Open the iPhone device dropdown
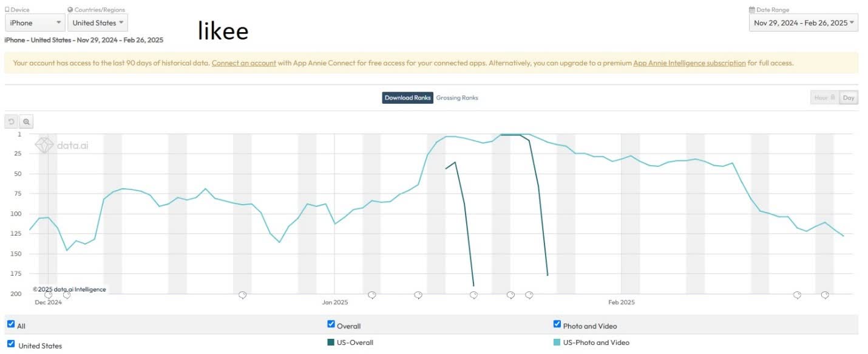Screen dimensions: 868x354 click(33, 22)
